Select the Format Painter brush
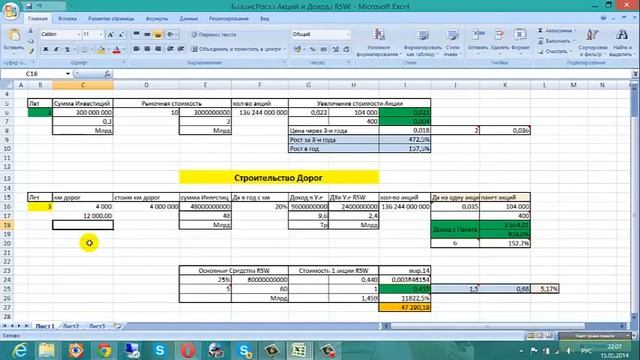The width and height of the screenshot is (640, 360). 31,51
